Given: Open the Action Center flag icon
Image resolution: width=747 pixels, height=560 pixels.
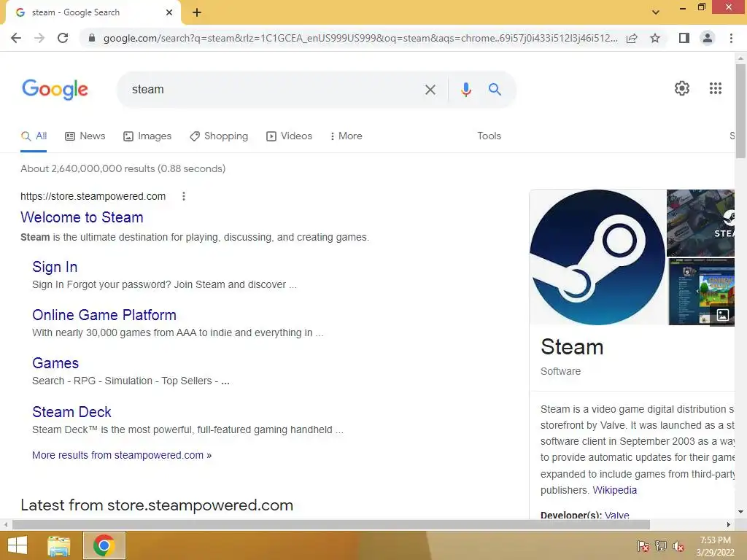Looking at the screenshot, I should tap(643, 546).
